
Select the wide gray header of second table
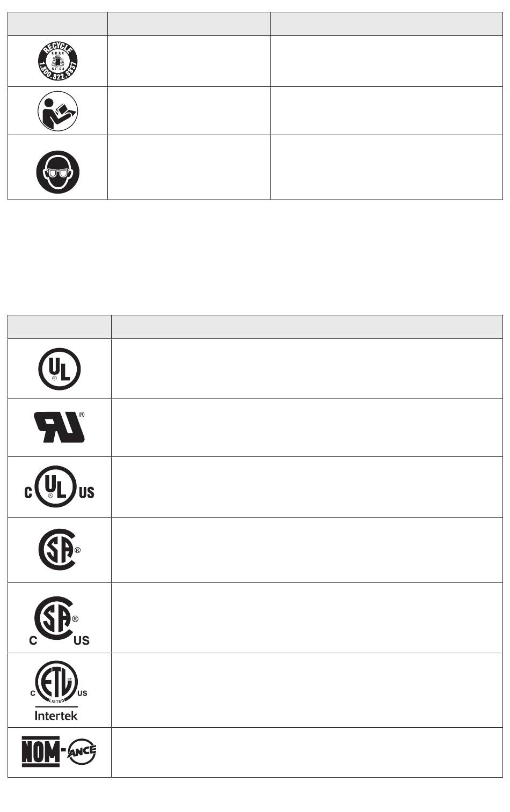pos(307,327)
